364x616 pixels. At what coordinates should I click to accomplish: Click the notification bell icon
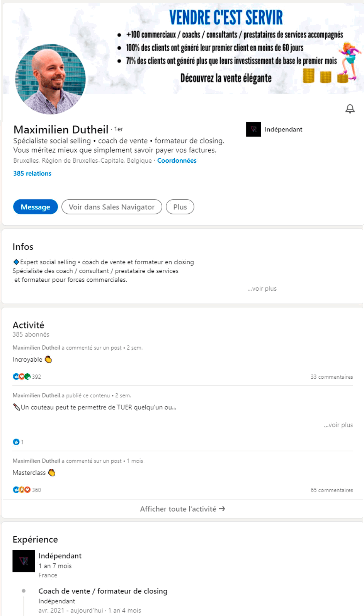click(x=350, y=109)
